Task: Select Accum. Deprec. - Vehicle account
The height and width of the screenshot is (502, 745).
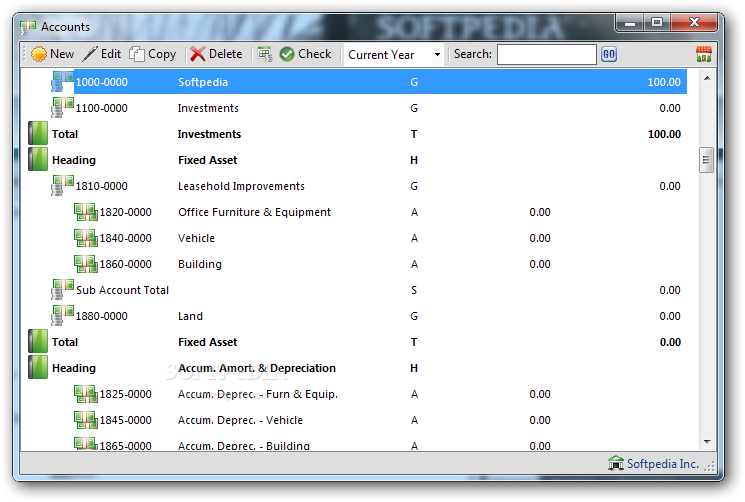Action: tap(240, 420)
